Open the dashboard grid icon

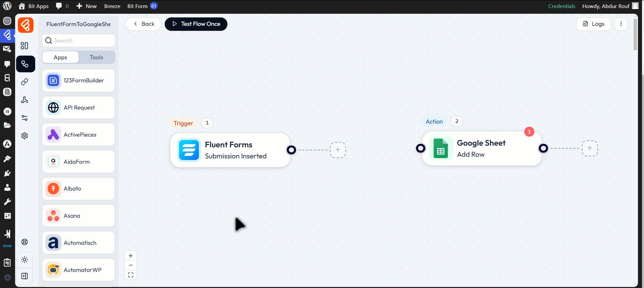pos(24,46)
